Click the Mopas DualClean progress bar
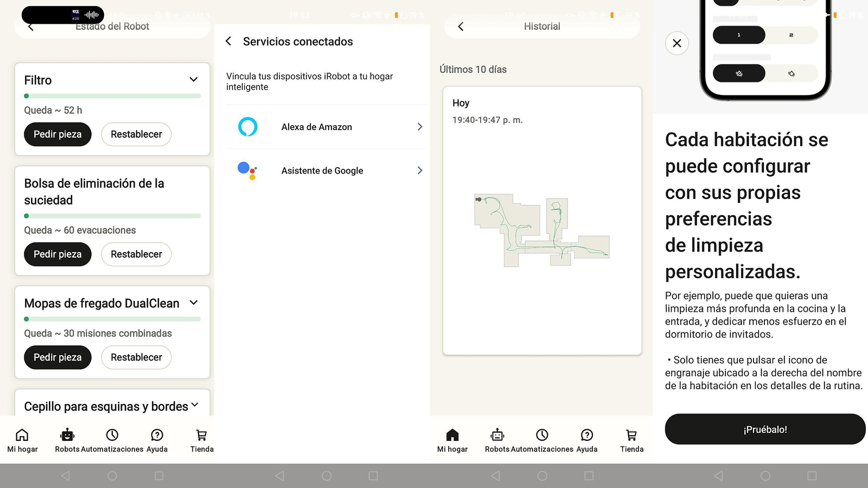868x488 pixels. click(x=112, y=319)
